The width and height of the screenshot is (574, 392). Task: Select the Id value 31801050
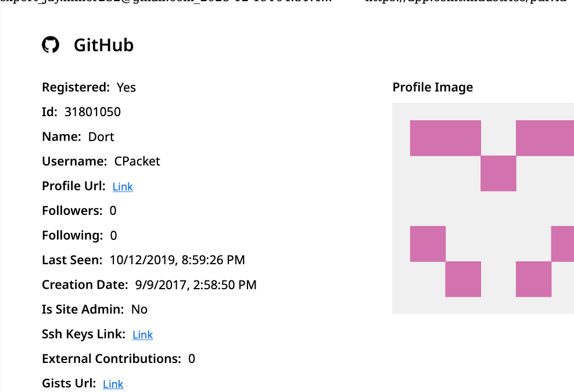[x=92, y=112]
